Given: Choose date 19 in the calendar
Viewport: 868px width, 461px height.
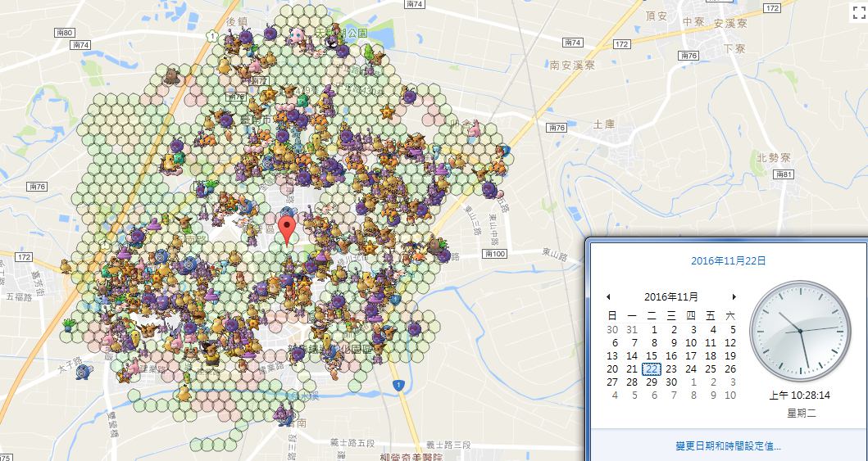Looking at the screenshot, I should 730,356.
